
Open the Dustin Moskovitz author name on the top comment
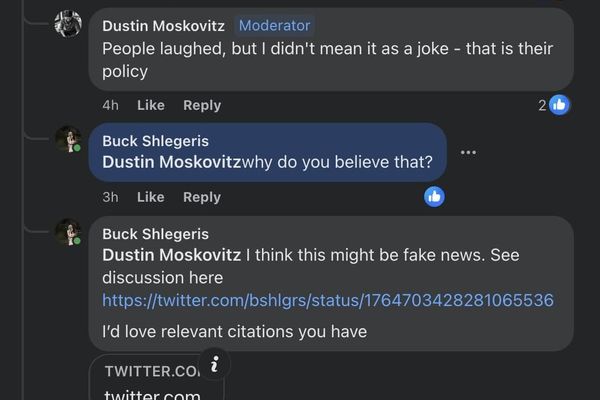pyautogui.click(x=163, y=25)
